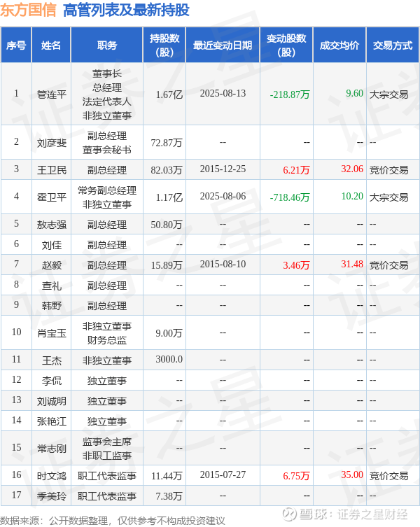
Task: Click the name 季美玲
Action: tap(51, 496)
